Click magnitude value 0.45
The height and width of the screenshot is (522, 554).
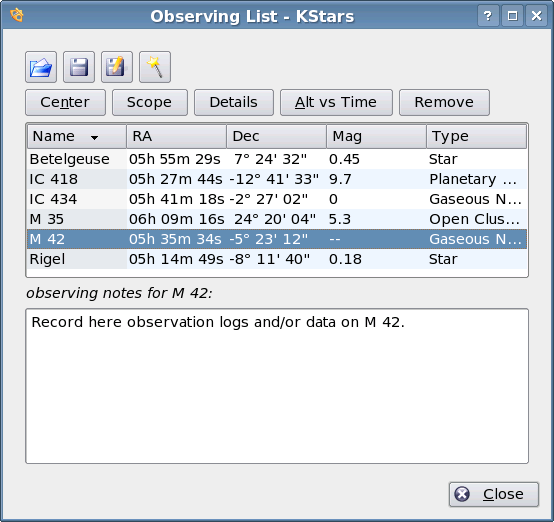[x=344, y=159]
